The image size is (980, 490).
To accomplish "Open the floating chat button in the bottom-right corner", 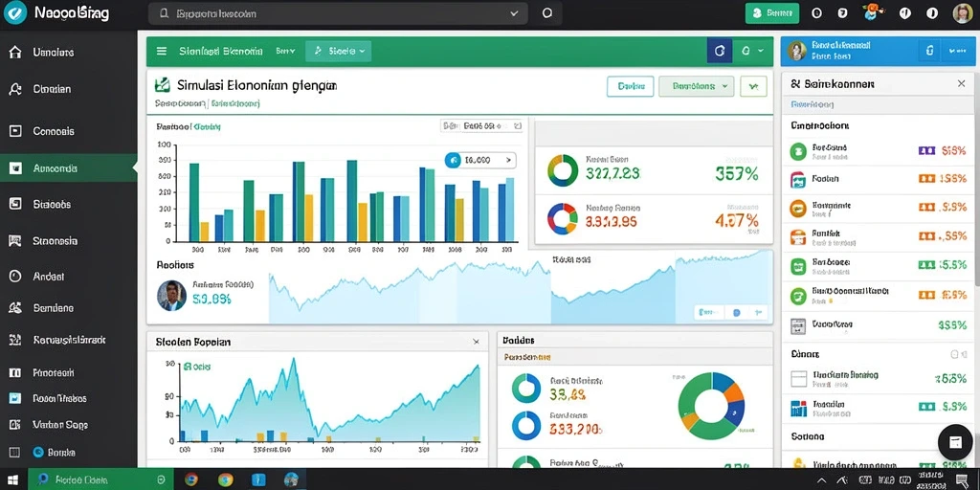I will (x=955, y=442).
